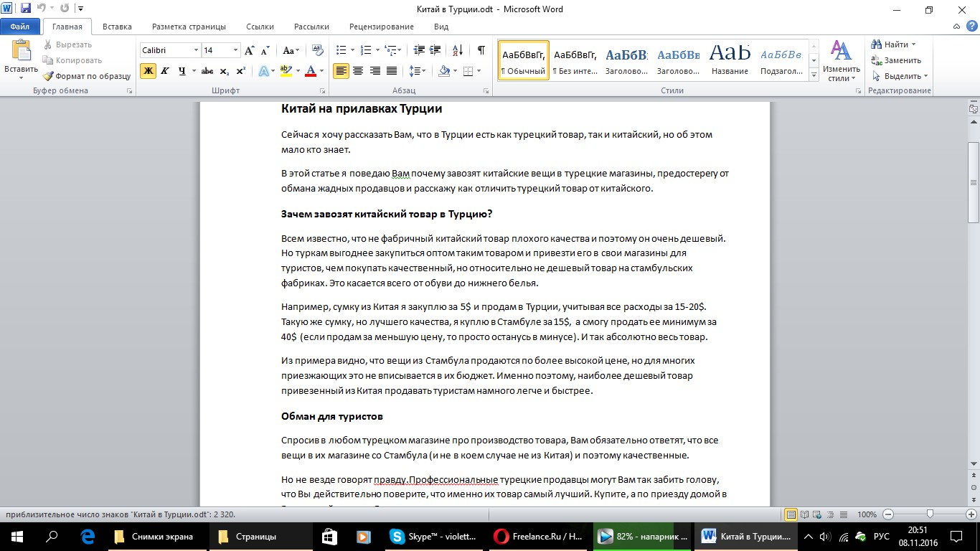Switch to the Вставка tab
Screen dimensions: 980x551
click(117, 27)
